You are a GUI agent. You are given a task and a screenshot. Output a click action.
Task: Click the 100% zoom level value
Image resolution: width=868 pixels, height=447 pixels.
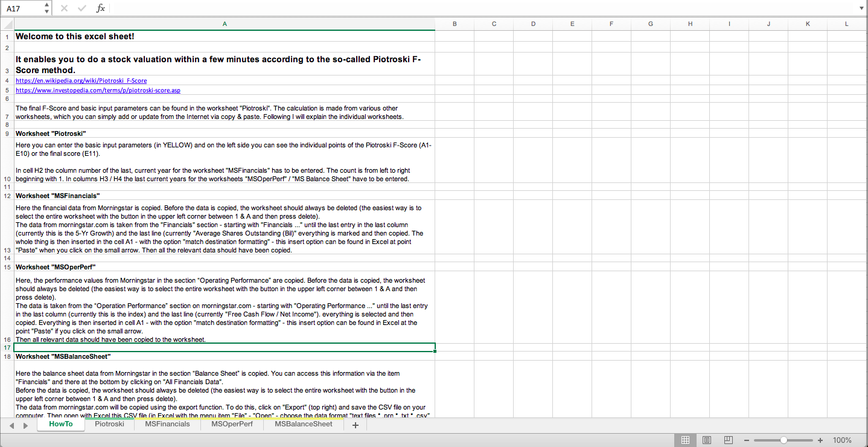coord(842,440)
